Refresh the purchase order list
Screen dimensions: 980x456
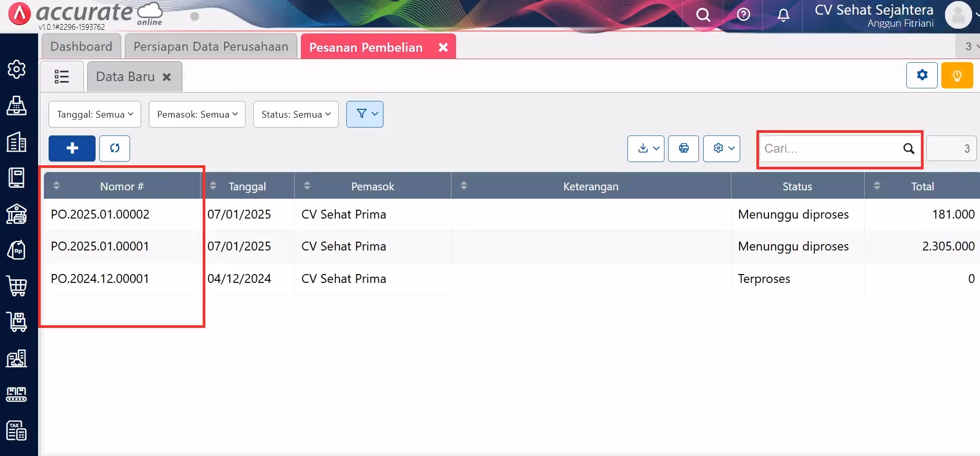tap(115, 149)
